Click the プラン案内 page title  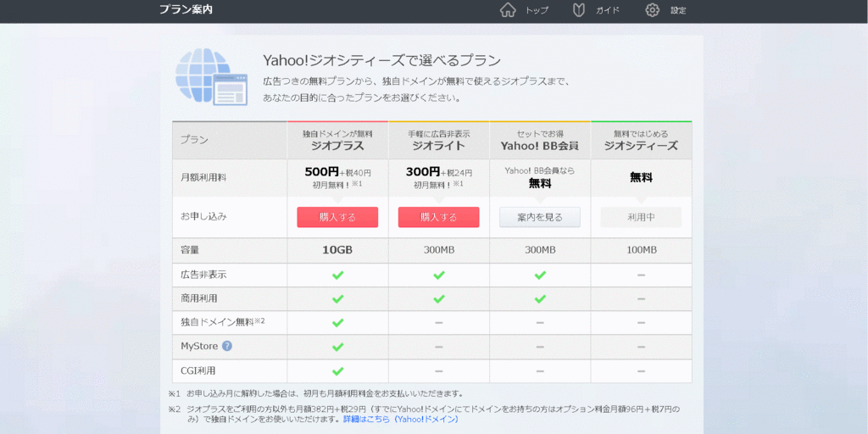click(x=186, y=9)
